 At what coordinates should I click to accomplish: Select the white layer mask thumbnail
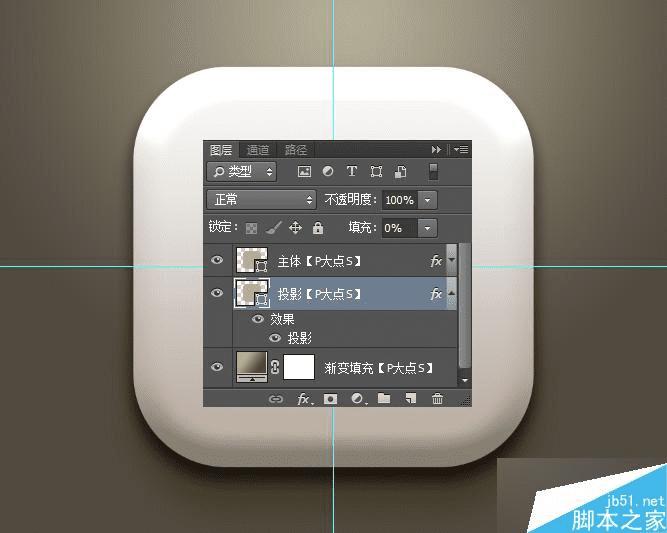point(299,367)
